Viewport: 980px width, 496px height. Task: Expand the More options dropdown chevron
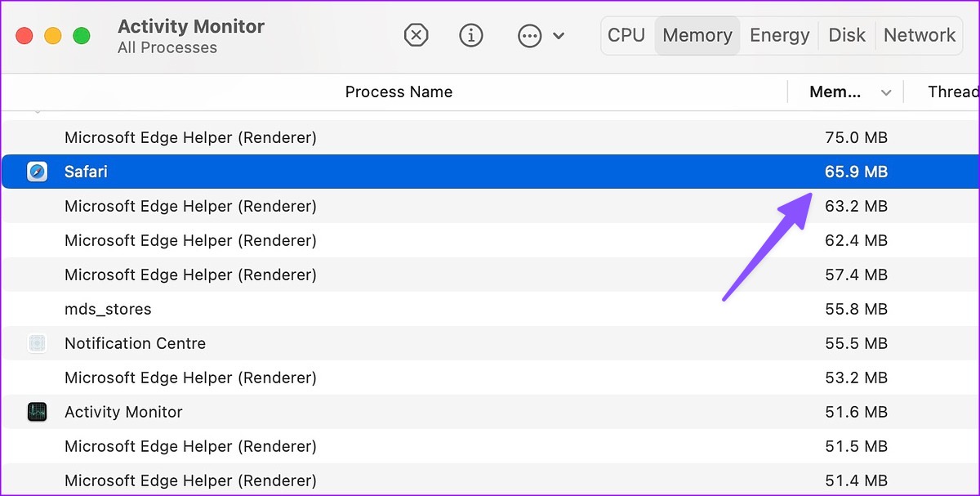pyautogui.click(x=559, y=36)
